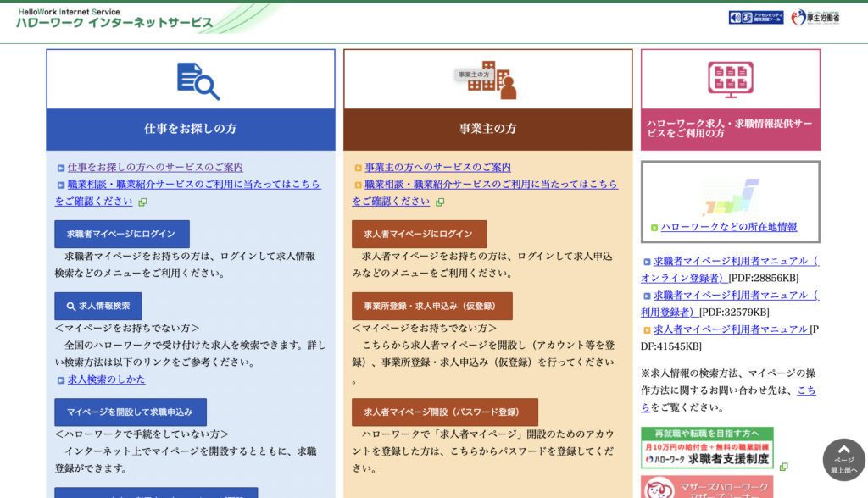
Task: Open 求職者マイページ利用者マニュアル（利用登録者） PDF link
Action: pos(730,304)
